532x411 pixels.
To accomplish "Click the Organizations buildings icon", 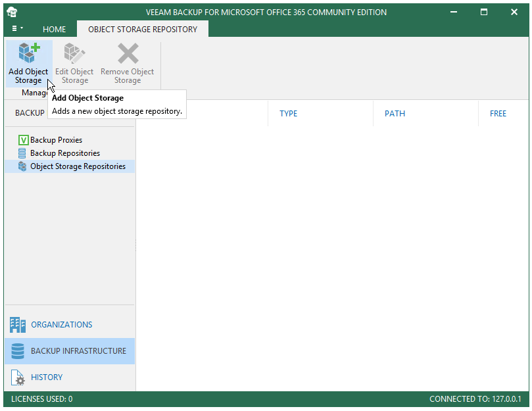I will (x=18, y=325).
